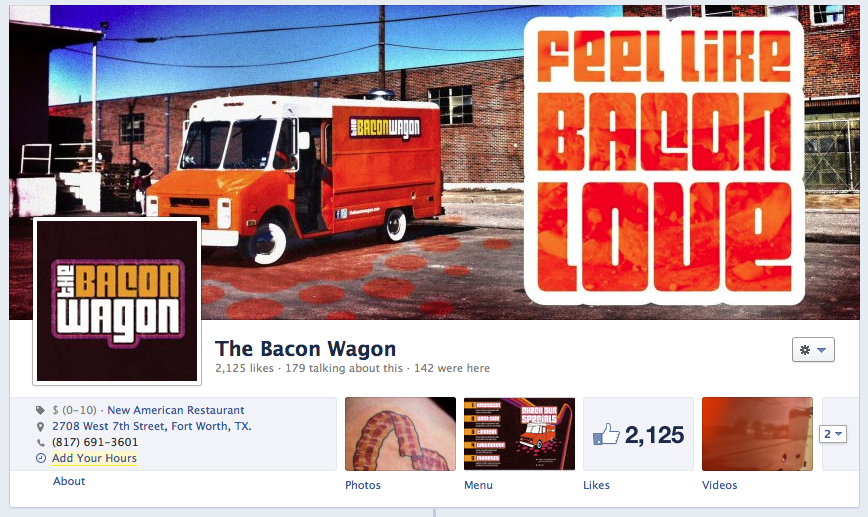Click the map pin location icon
868x517 pixels.
(40, 427)
